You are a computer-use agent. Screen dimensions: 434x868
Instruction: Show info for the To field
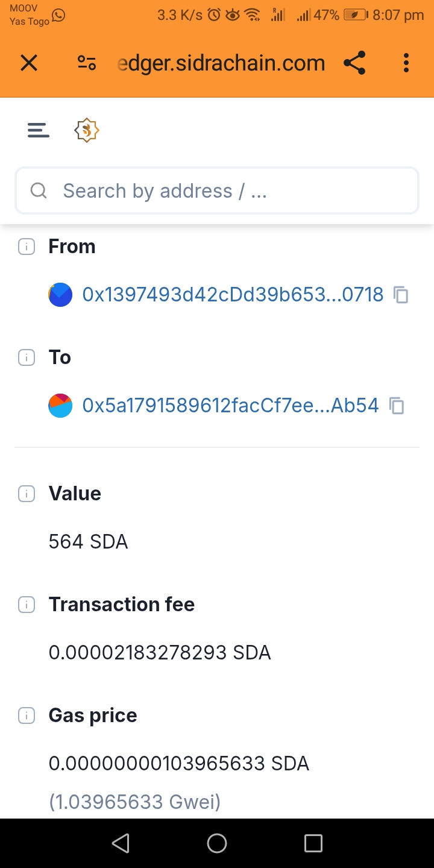pos(27,357)
